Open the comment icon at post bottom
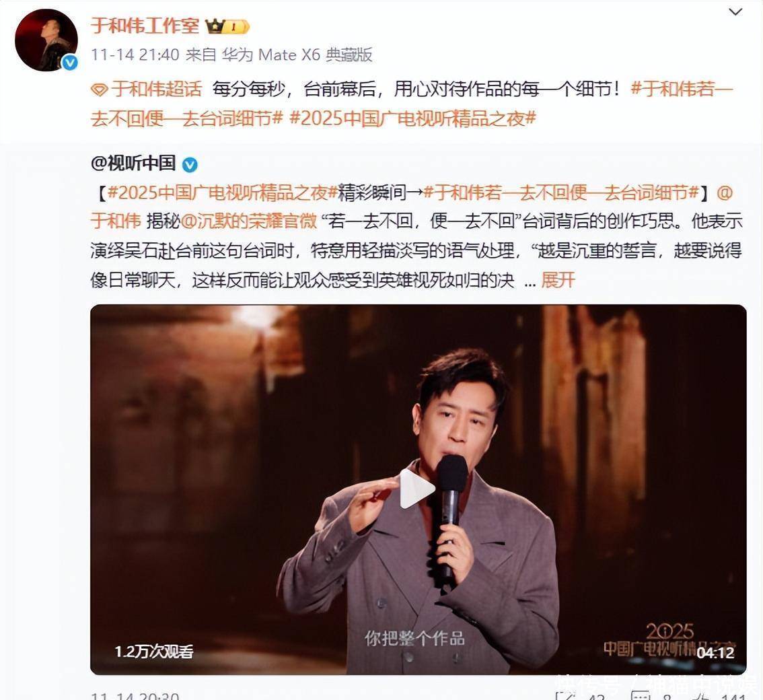Screen dimensions: 763x700 (x=640, y=695)
